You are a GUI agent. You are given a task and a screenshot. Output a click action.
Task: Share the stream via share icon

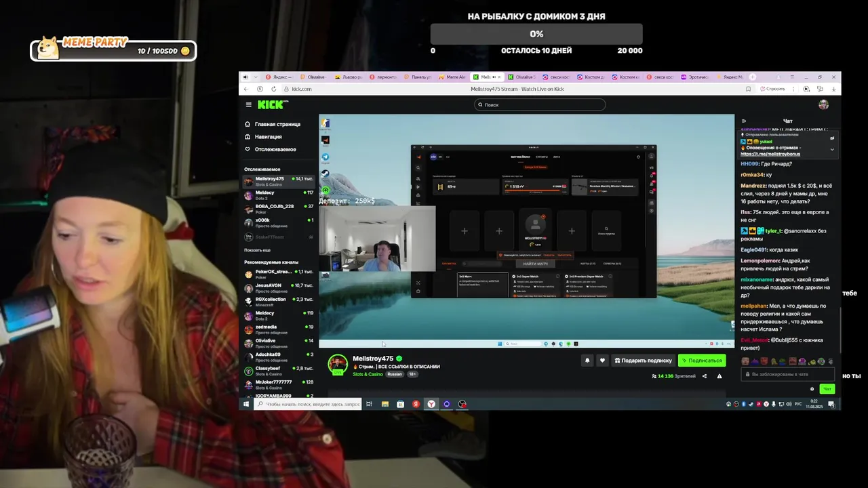pos(705,376)
